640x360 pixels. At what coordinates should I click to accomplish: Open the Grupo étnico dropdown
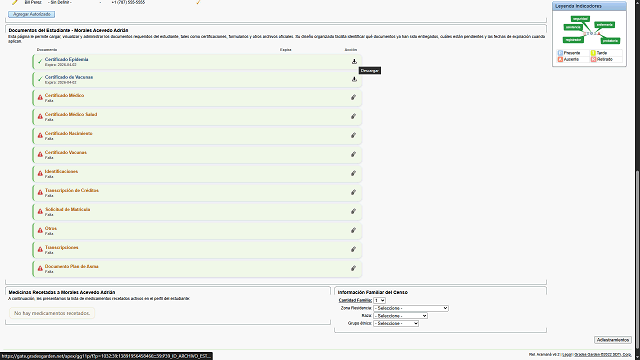tap(396, 323)
